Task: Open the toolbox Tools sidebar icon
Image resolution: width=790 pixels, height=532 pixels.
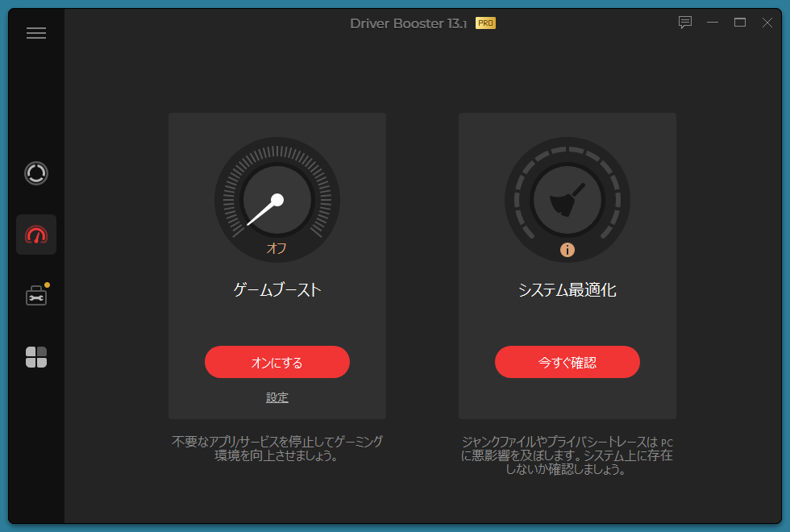Action: (x=36, y=296)
